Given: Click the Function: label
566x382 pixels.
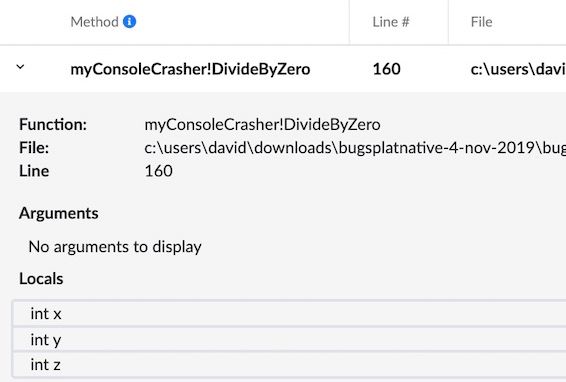Looking at the screenshot, I should [53, 125].
